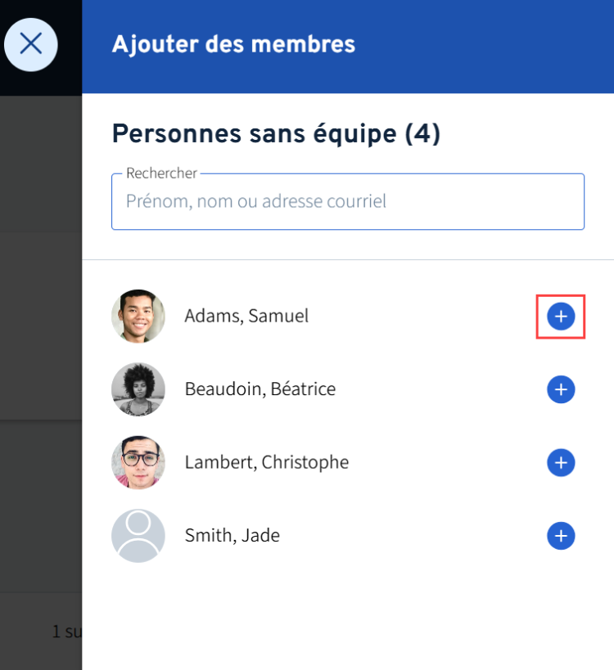Close the Ajouter des membres panel
Screen dimensions: 614x670
coord(31,44)
